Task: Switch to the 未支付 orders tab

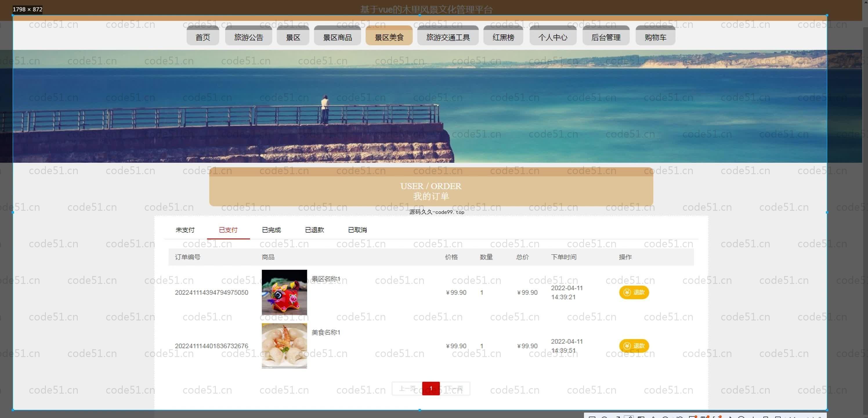Action: pos(185,230)
